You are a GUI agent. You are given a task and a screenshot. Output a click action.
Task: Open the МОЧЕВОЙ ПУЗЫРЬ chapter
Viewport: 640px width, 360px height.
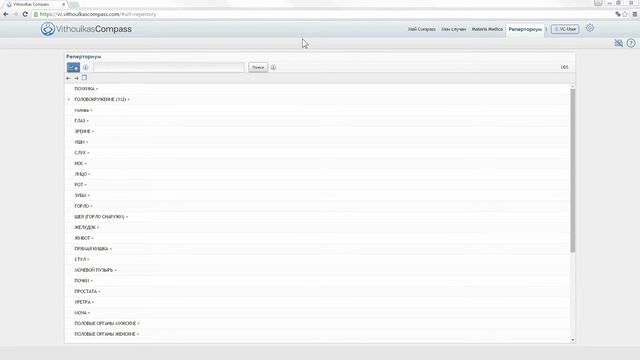pyautogui.click(x=95, y=270)
